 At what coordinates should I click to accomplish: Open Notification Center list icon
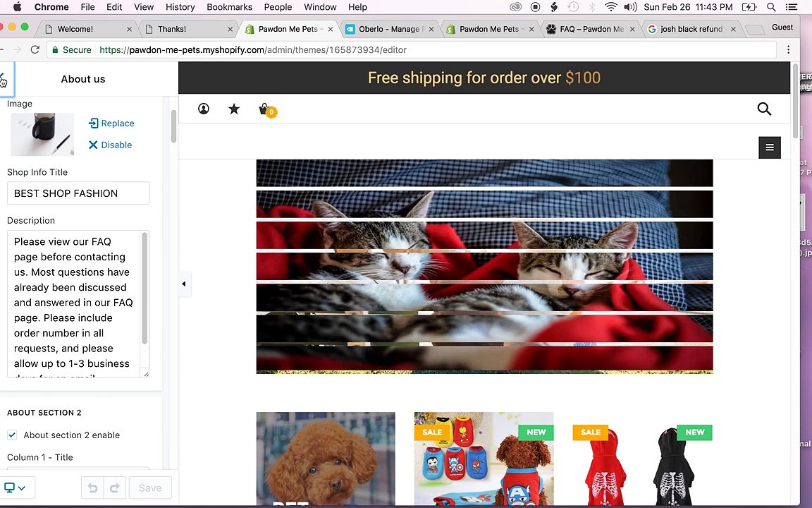tap(792, 7)
